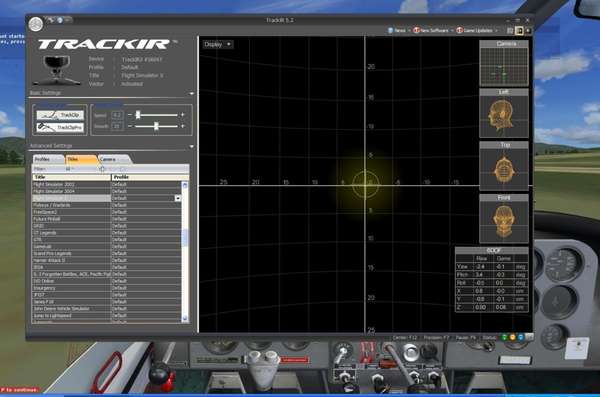This screenshot has width=600, height=397.
Task: Select the Harrier Attack II row
Action: [x=107, y=260]
